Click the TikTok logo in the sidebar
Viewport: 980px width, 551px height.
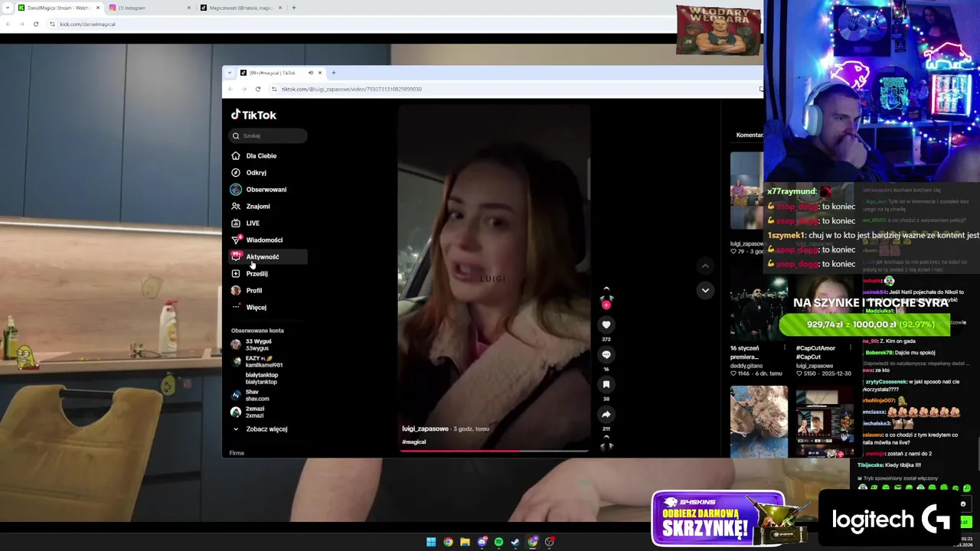[253, 115]
